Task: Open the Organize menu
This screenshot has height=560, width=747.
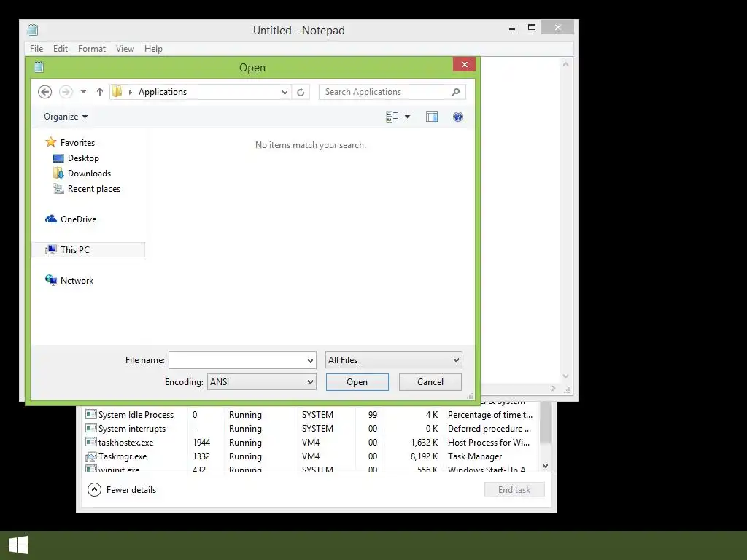Action: coord(66,117)
